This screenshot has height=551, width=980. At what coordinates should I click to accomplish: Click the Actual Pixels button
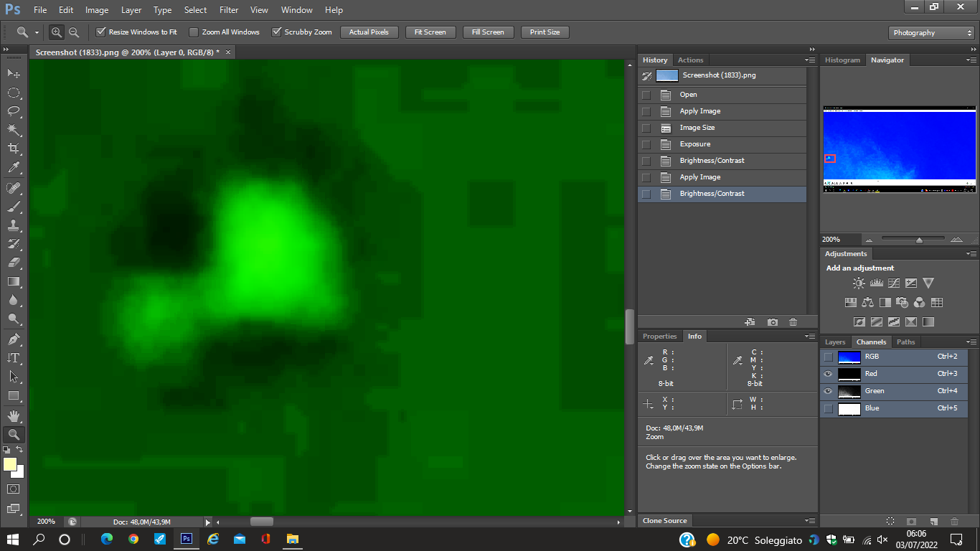pos(369,32)
